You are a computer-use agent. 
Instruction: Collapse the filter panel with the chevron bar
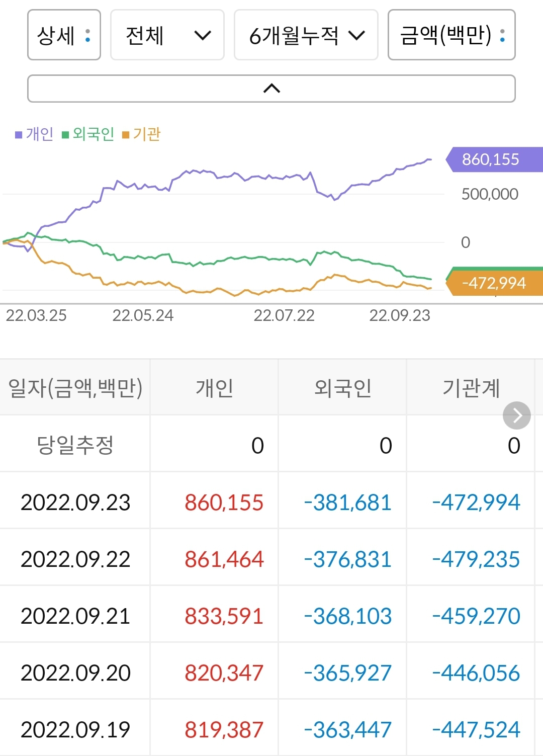(271, 88)
